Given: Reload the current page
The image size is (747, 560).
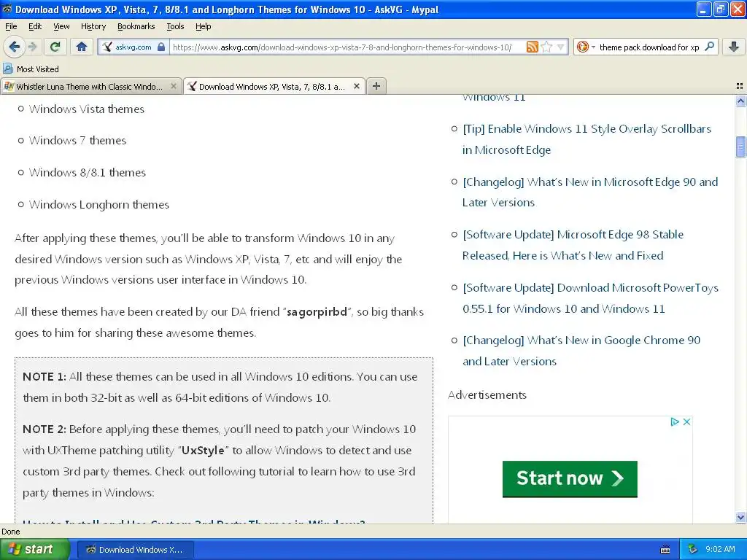Looking at the screenshot, I should click(55, 47).
